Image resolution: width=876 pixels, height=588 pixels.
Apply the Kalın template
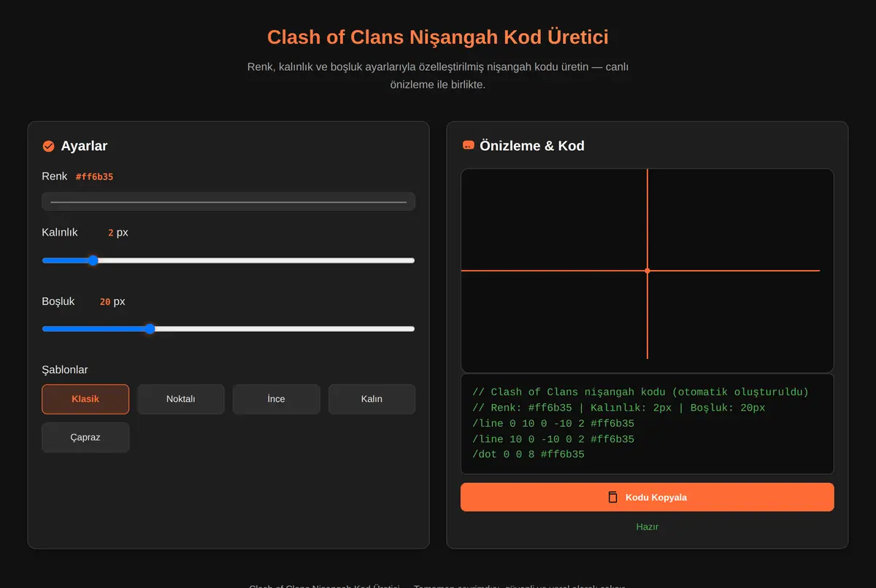[372, 399]
